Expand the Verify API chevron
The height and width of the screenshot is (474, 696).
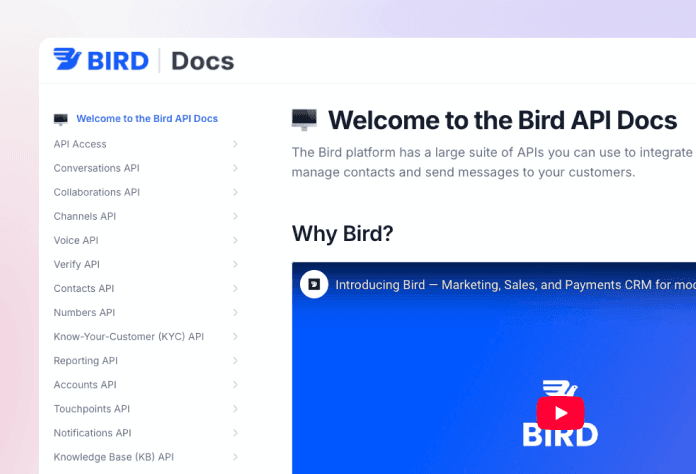pyautogui.click(x=235, y=265)
